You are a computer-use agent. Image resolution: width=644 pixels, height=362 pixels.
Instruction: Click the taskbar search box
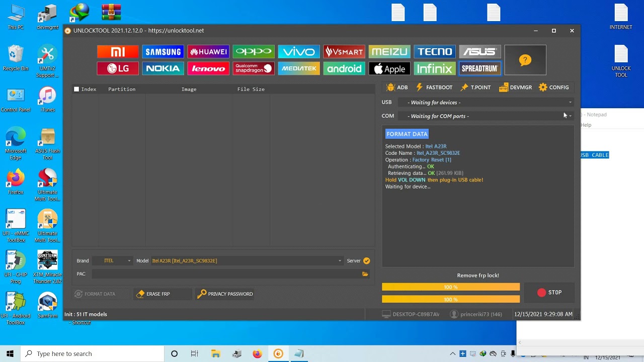point(92,353)
